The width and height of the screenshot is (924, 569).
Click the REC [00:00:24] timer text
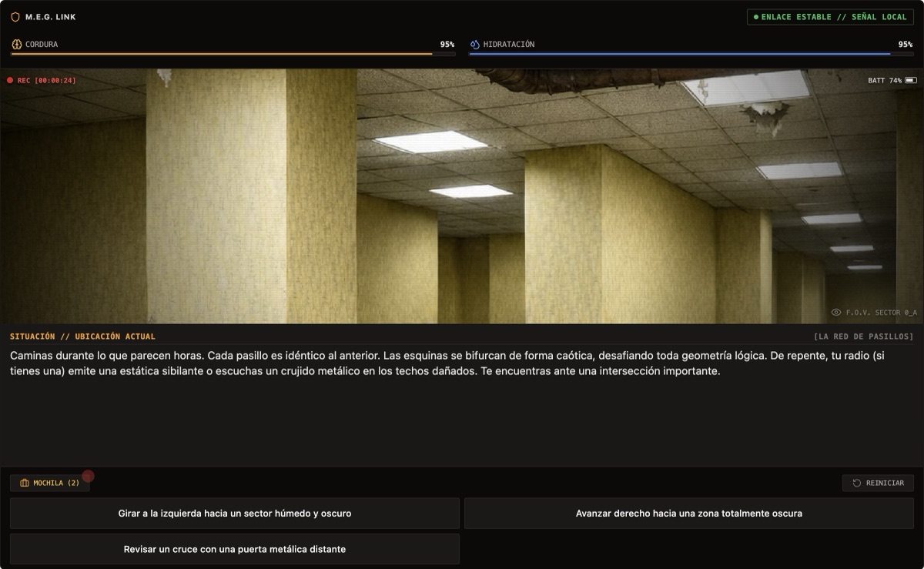point(47,80)
